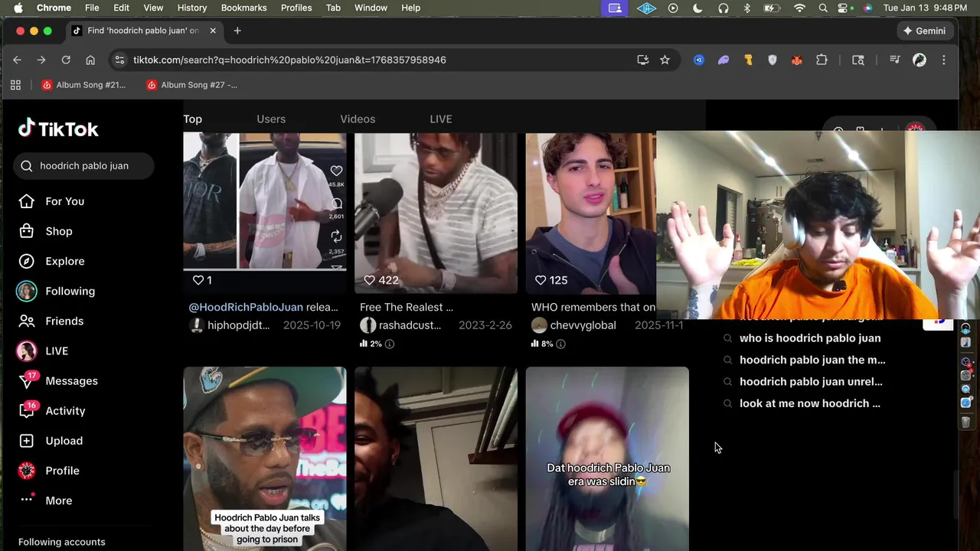Open Messages with 17 badge
The width and height of the screenshot is (980, 551).
point(58,380)
